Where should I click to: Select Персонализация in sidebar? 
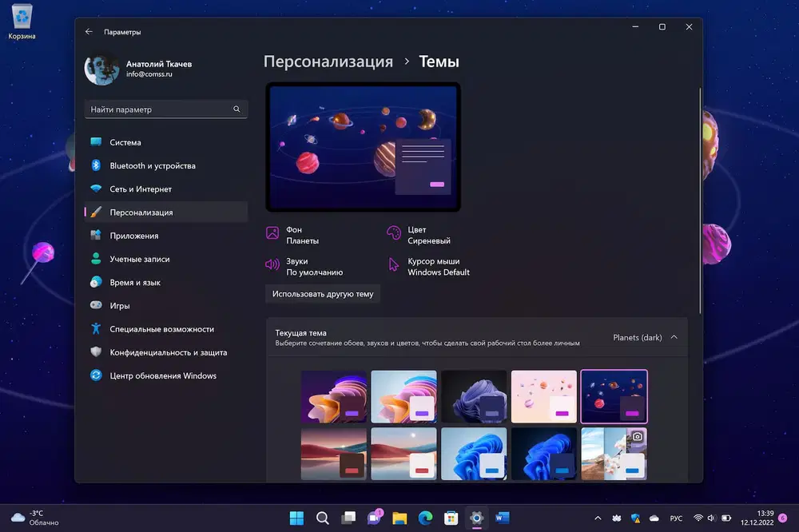tap(166, 212)
